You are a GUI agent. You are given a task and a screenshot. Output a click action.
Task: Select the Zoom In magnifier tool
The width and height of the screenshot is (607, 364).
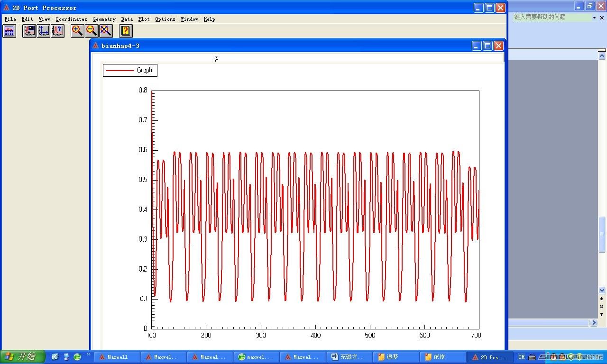click(x=78, y=31)
